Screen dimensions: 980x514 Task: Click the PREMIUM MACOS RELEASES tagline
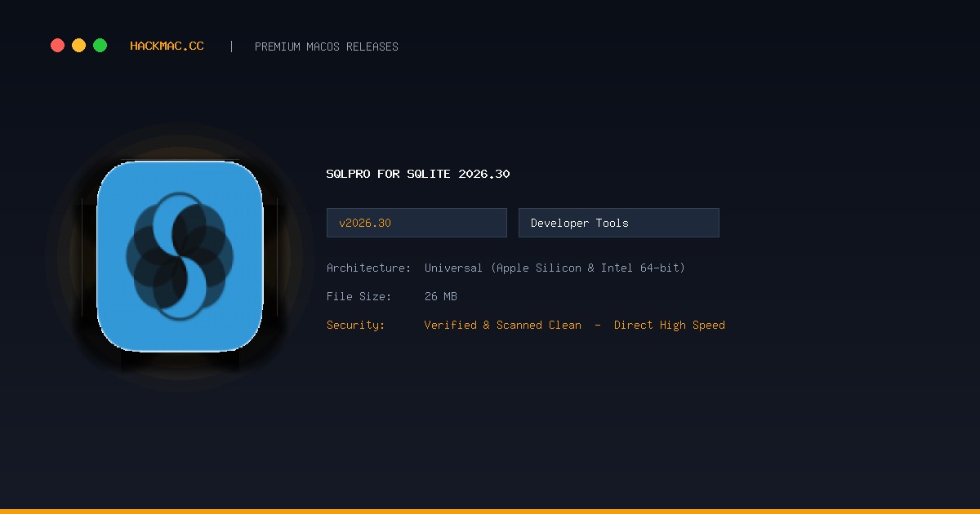(327, 47)
